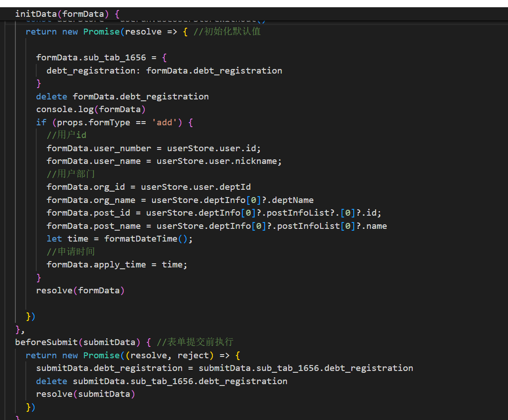Viewport: 508px width, 420px height.
Task: Click the //初始化默认值 comment
Action: click(x=228, y=32)
